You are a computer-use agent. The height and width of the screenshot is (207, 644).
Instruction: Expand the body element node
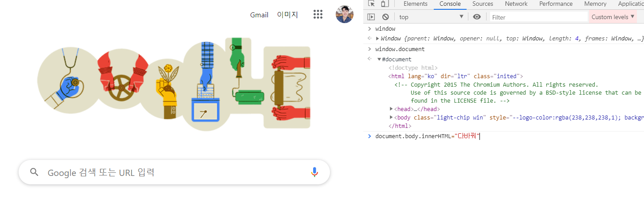391,117
